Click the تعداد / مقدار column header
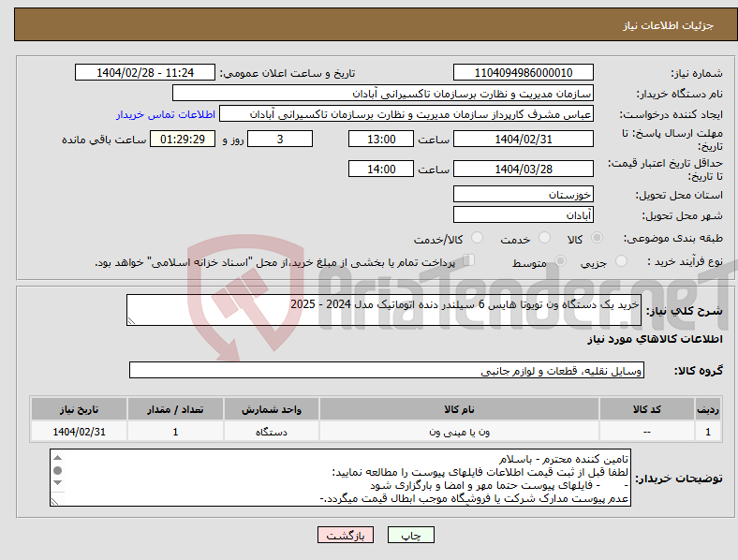Screen dimensions: 738x560 point(175,409)
